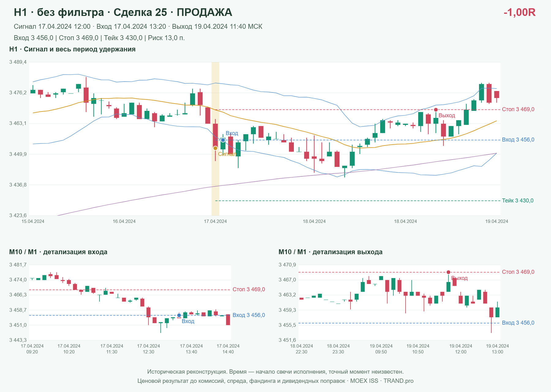Click the '17.04.2024 09:20' time axis label
This screenshot has height=392, width=551.
click(x=32, y=349)
